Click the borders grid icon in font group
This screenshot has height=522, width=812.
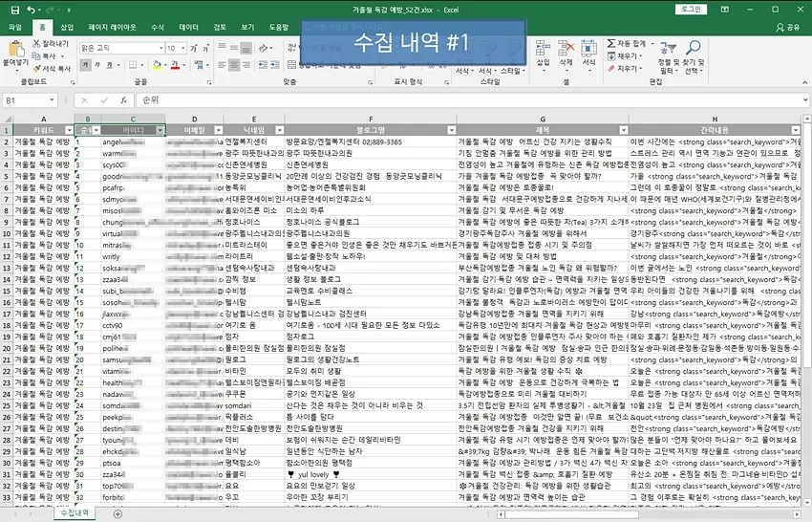[133, 65]
